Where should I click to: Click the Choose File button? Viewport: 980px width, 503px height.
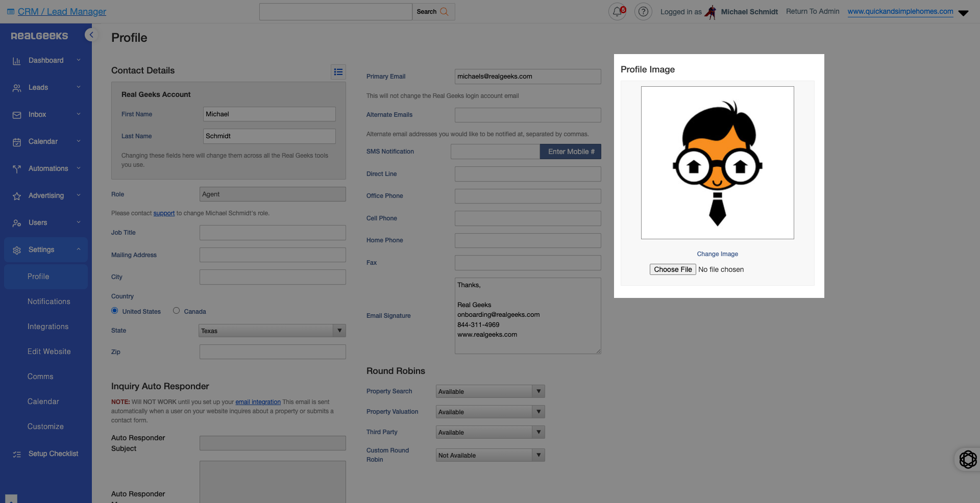673,269
